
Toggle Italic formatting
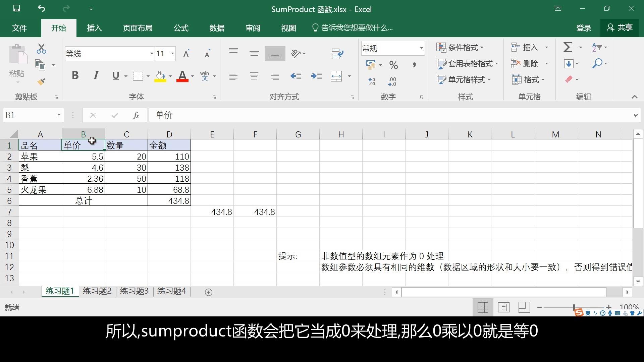(96, 76)
